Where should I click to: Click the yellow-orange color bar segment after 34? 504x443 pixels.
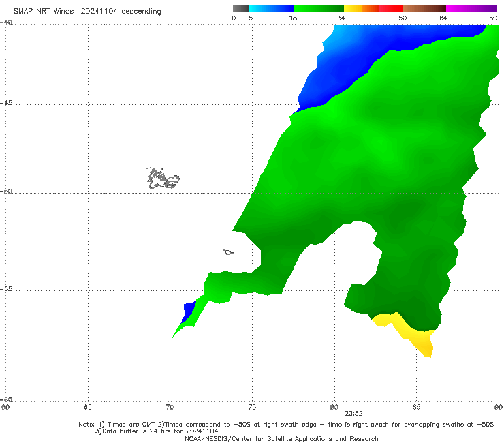coord(361,8)
